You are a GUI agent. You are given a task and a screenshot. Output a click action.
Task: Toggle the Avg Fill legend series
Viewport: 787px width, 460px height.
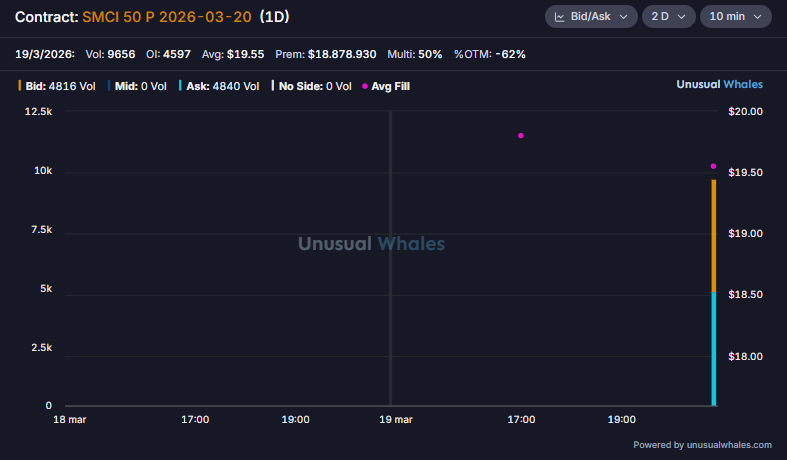click(x=386, y=86)
